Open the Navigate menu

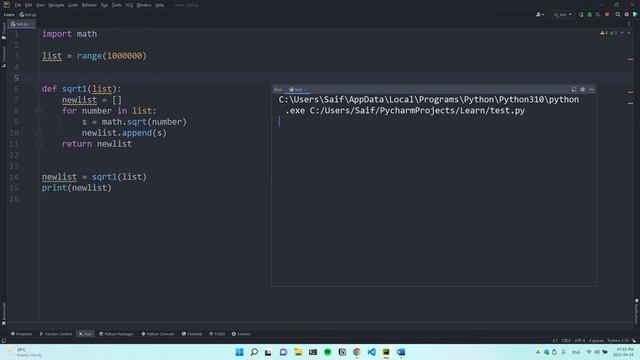tap(56, 5)
